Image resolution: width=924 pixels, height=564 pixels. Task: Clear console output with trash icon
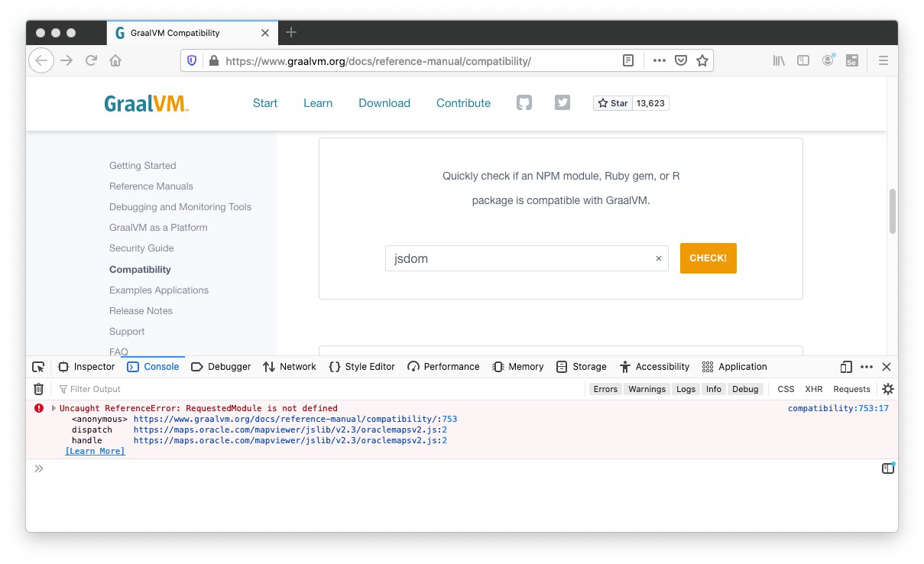(x=39, y=389)
